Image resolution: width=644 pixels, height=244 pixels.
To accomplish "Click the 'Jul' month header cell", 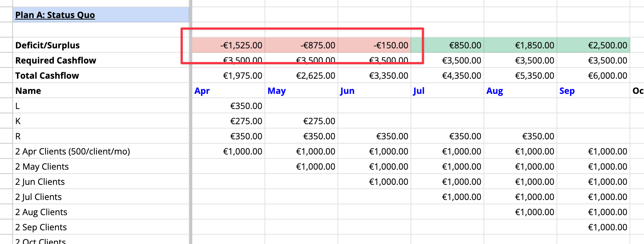I will point(447,91).
